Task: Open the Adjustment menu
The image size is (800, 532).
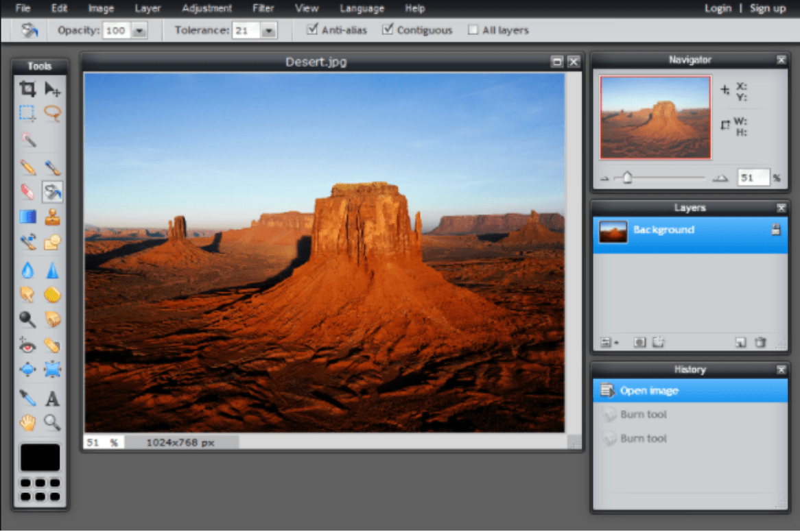Action: (x=207, y=8)
